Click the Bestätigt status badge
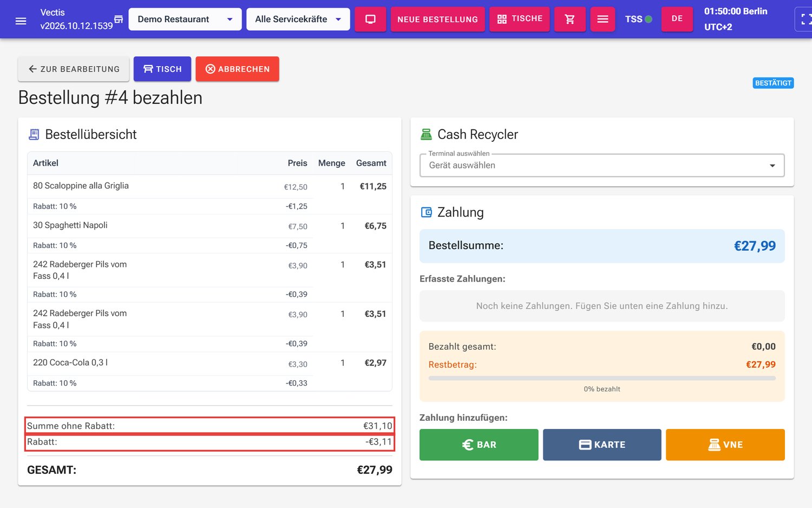Viewport: 812px width, 508px height. coord(773,83)
